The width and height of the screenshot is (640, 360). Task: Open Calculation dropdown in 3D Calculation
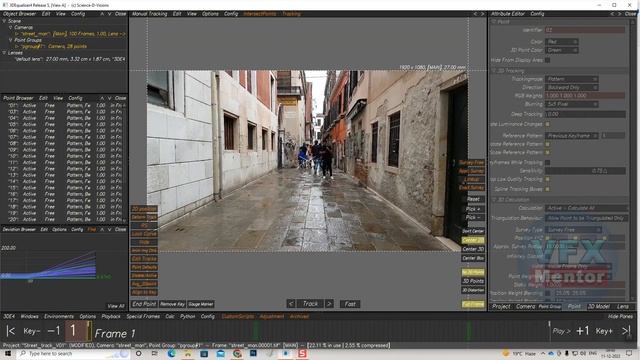tap(586, 208)
